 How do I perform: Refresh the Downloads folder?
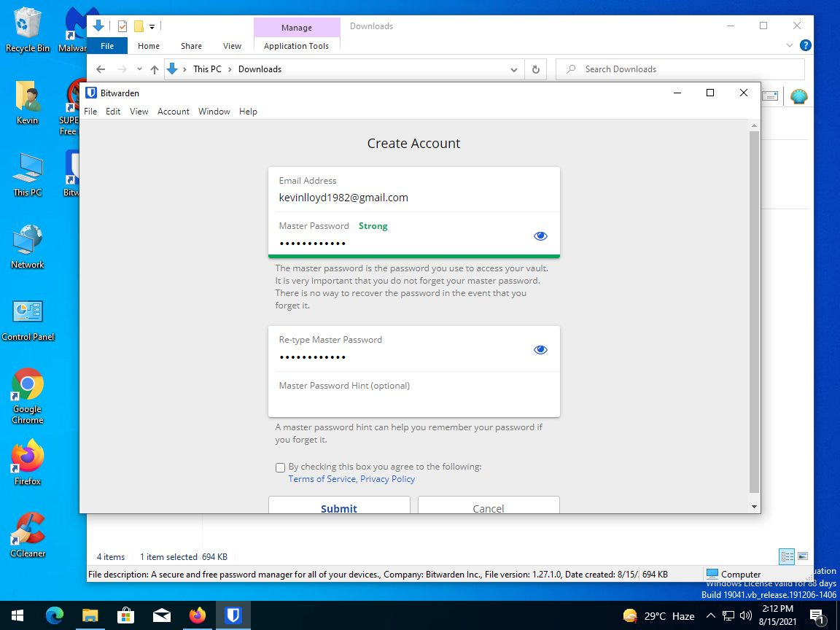pos(535,70)
